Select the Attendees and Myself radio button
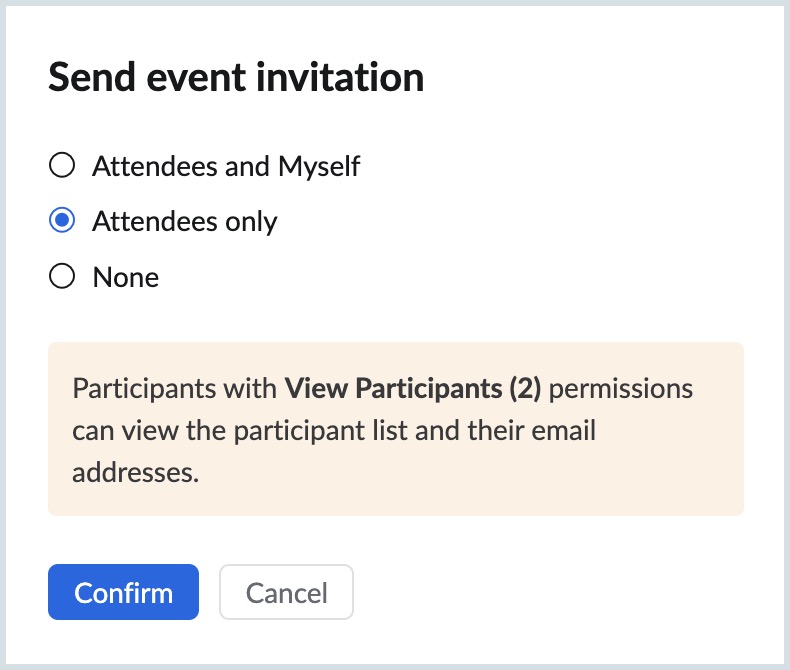Screen dimensions: 790x670 62,165
